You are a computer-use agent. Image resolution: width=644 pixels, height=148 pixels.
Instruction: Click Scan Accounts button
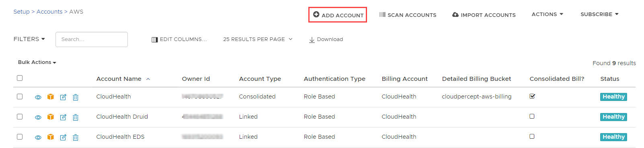pos(408,15)
